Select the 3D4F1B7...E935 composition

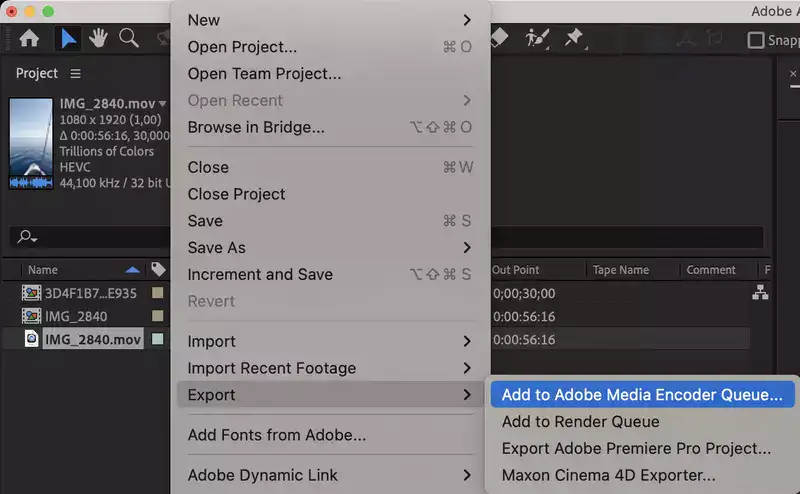coord(91,293)
